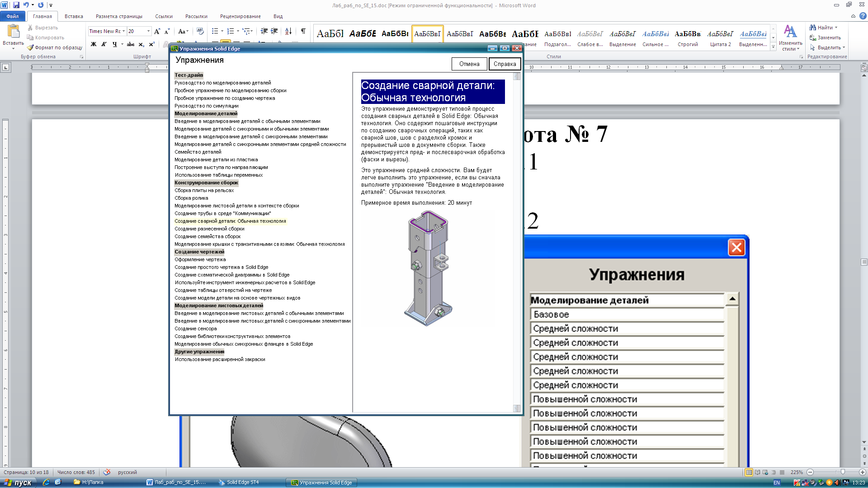The width and height of the screenshot is (868, 488).
Task: Toggle italic К formatting
Action: 104,44
